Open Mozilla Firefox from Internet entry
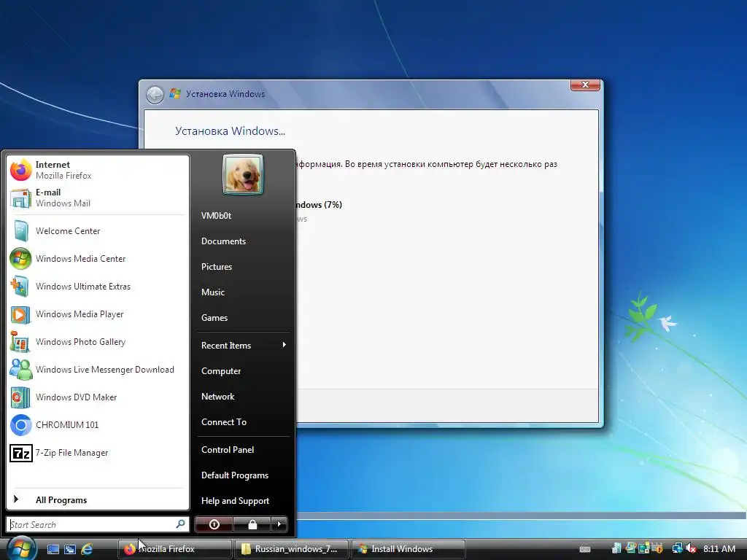 98,170
